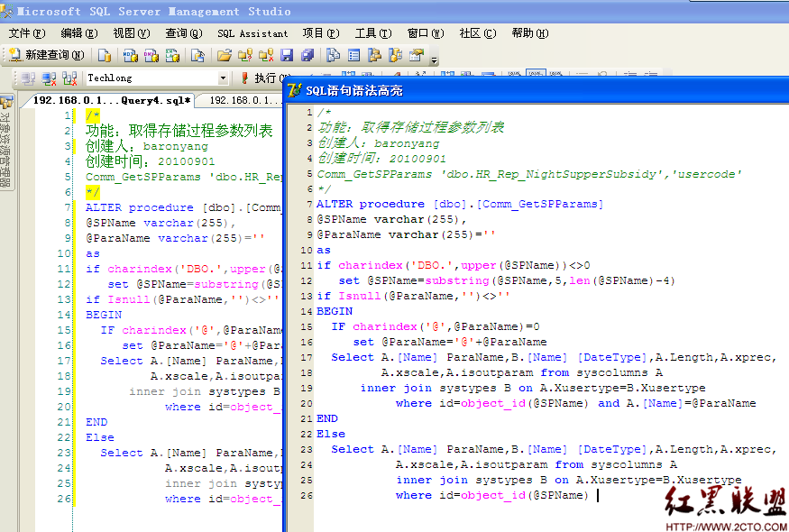Open the 对象资源管理器 side panel tab

coord(6,142)
